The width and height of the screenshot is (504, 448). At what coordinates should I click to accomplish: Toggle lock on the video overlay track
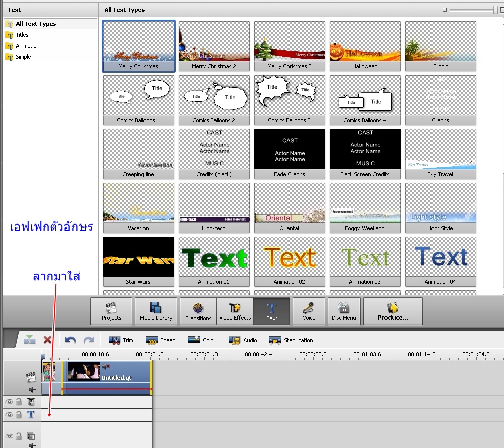click(19, 436)
